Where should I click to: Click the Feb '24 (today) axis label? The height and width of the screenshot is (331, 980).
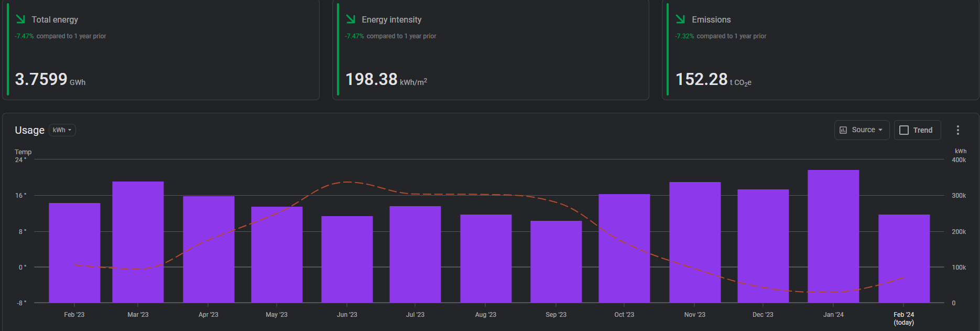pos(904,318)
